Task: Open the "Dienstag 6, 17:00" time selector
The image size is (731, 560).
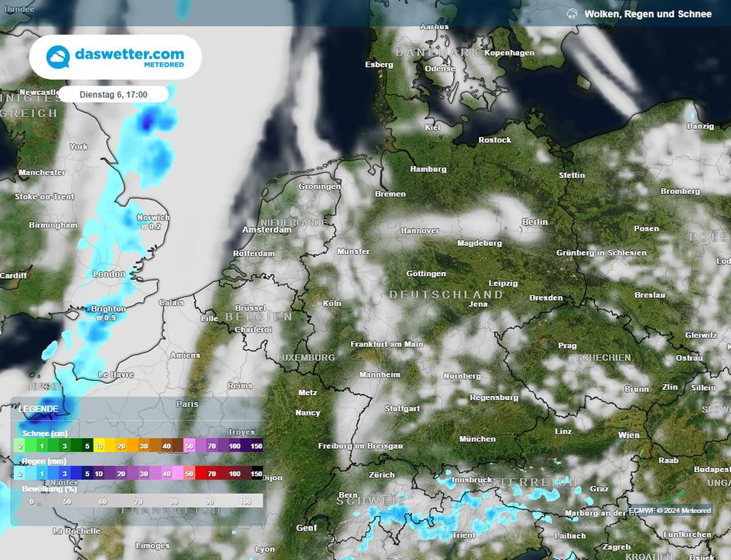Action: click(x=113, y=93)
